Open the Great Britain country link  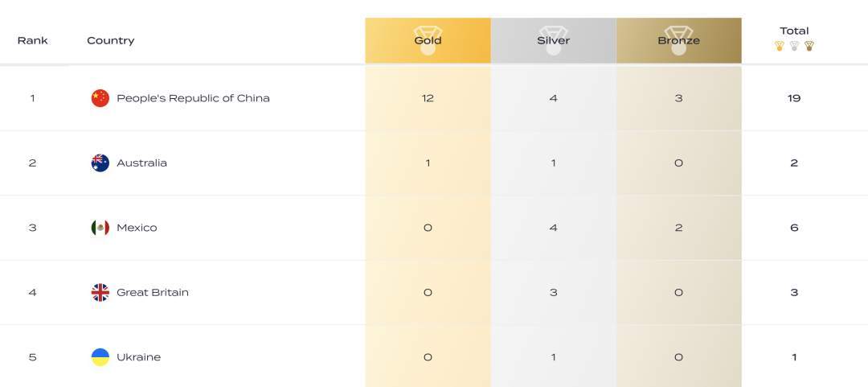[152, 292]
